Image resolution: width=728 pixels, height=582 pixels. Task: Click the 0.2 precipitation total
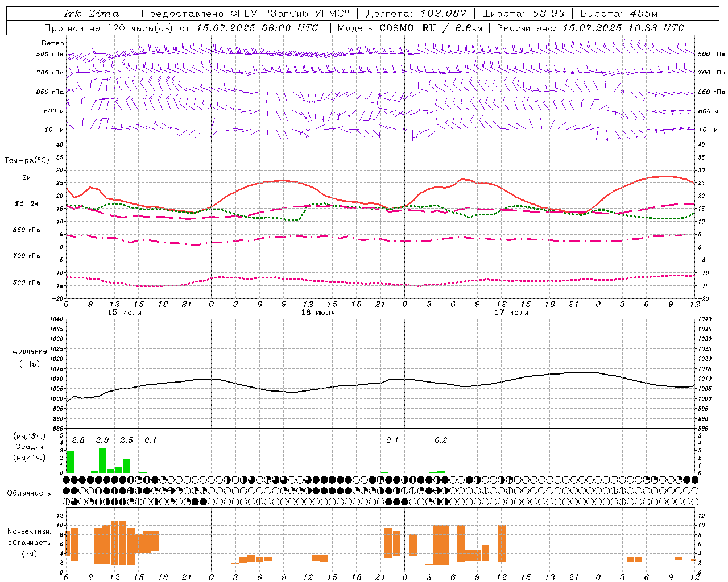441,440
